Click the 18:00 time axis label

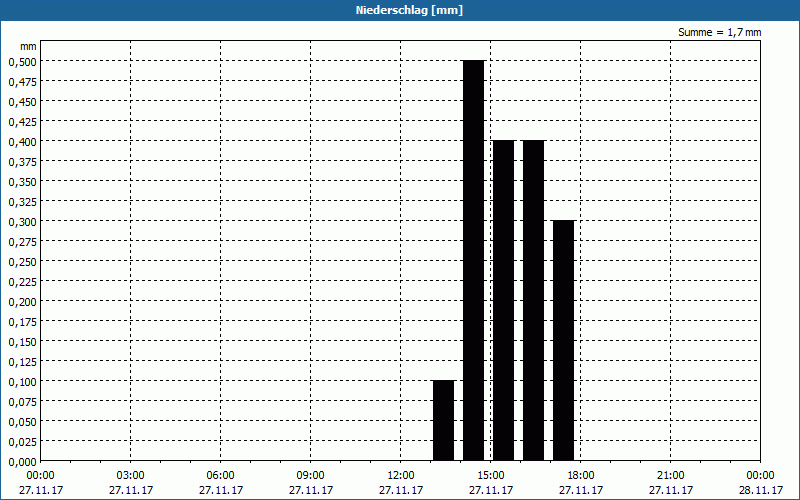(x=581, y=476)
